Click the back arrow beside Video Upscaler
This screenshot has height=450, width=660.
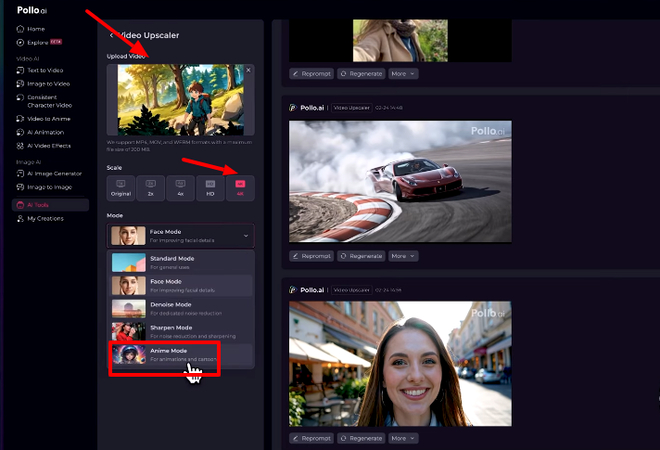click(111, 36)
